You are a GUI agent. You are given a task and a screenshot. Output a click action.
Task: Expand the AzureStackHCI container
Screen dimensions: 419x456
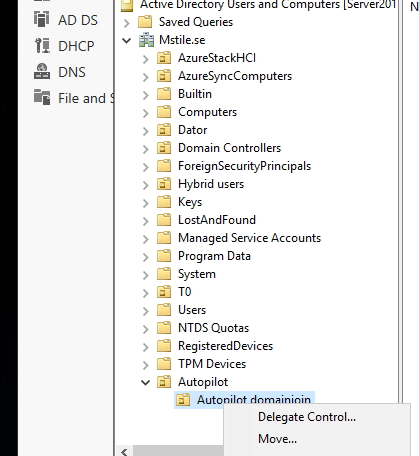click(145, 59)
